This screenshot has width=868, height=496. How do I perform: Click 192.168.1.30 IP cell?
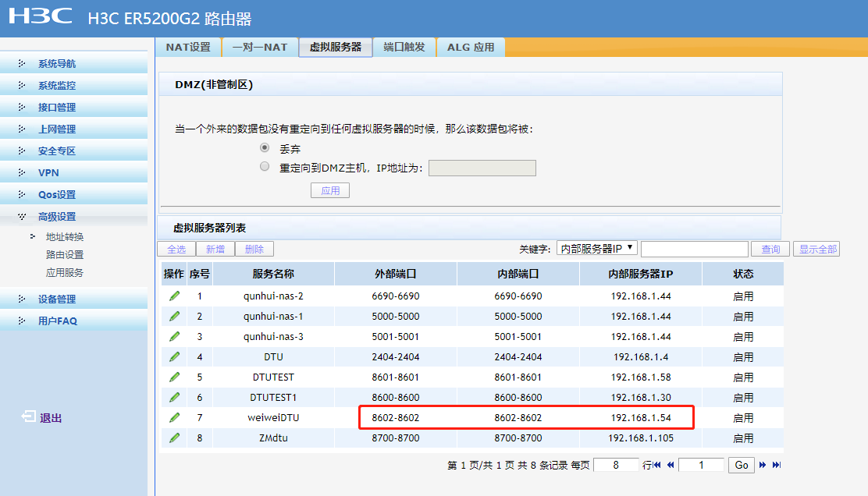click(x=641, y=397)
